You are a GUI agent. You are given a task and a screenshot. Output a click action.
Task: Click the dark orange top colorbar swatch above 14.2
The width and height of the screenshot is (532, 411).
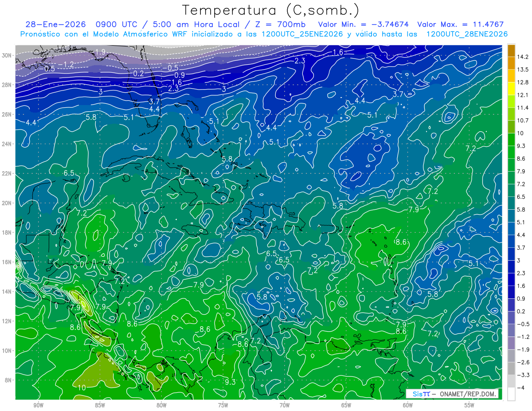pos(511,51)
